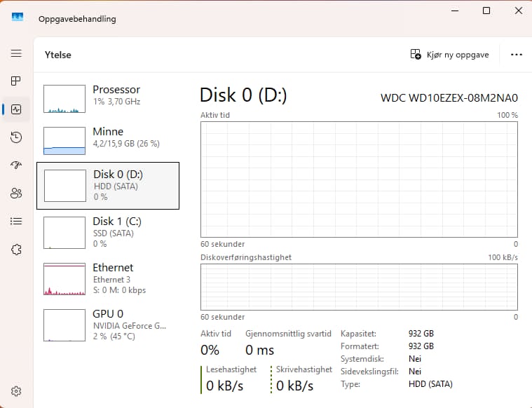Open the Startup apps icon
The height and width of the screenshot is (408, 532).
coord(16,165)
